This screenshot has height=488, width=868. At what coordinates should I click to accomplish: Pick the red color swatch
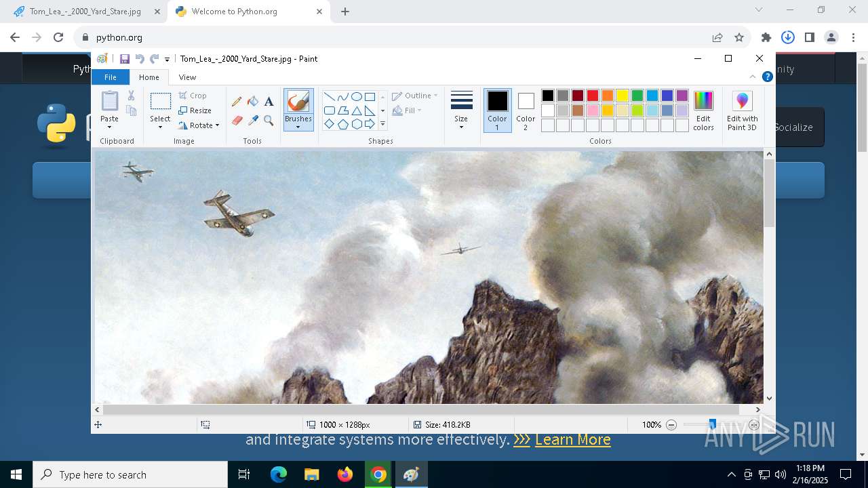[593, 96]
